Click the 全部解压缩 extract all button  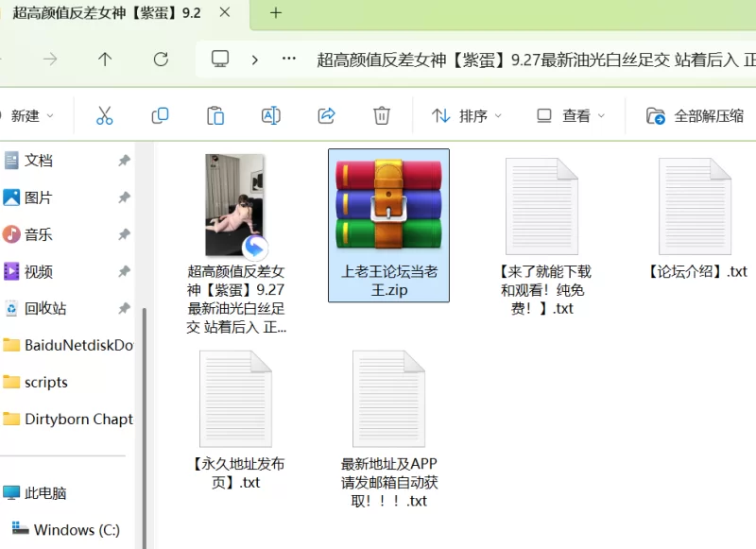tap(696, 115)
